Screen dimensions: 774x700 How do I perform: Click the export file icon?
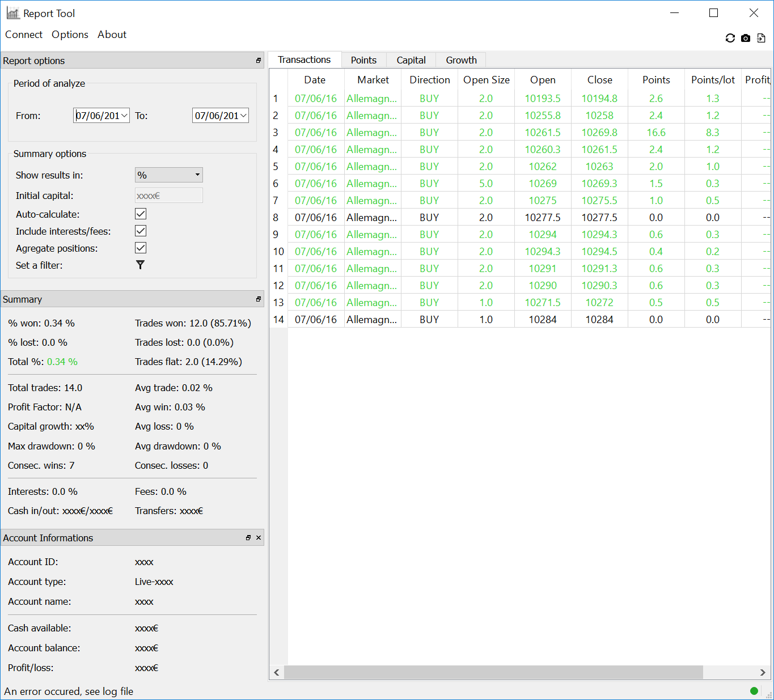(x=761, y=38)
